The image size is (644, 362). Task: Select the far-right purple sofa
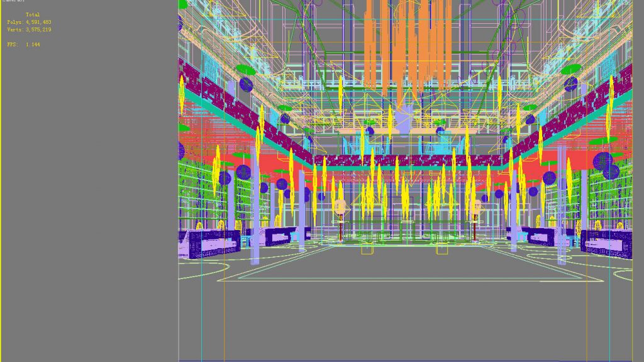[606, 244]
